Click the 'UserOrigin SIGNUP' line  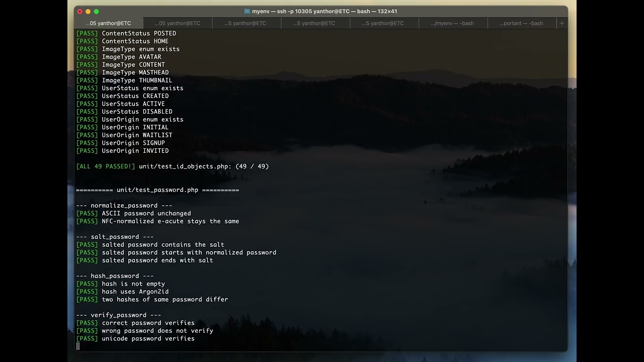(121, 143)
